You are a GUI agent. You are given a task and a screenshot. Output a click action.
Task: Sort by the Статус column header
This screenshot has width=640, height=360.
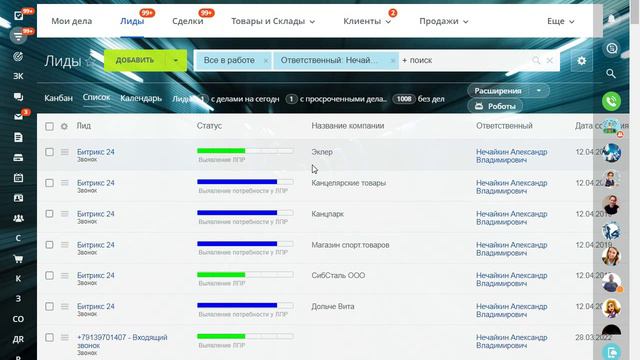[209, 126]
